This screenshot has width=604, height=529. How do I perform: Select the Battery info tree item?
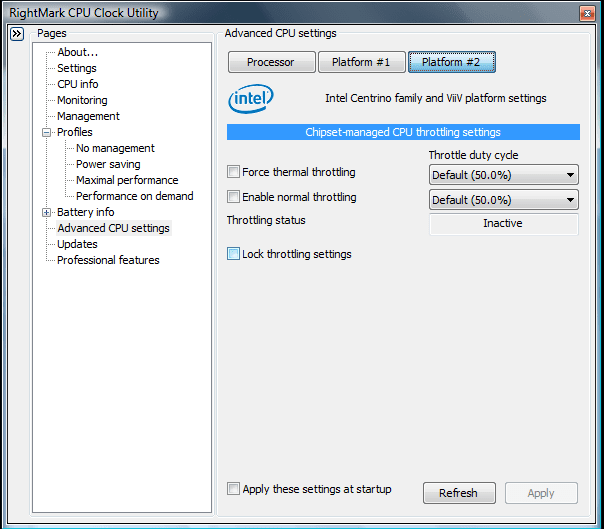[86, 212]
